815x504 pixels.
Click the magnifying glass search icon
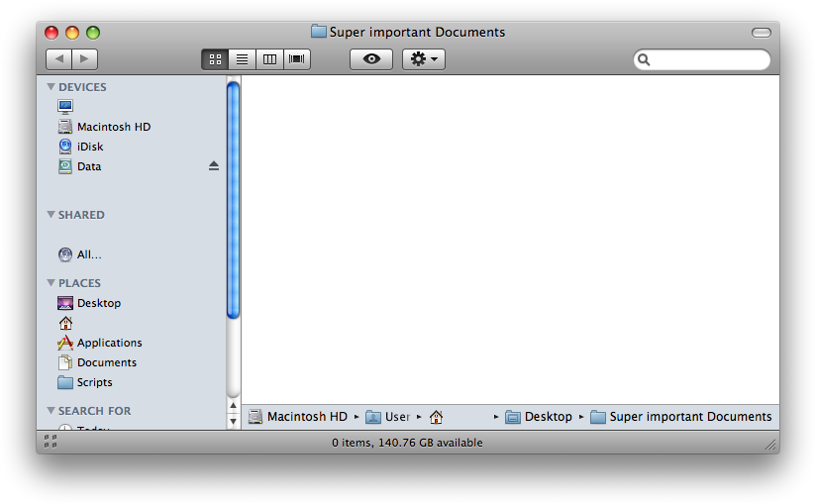point(644,59)
